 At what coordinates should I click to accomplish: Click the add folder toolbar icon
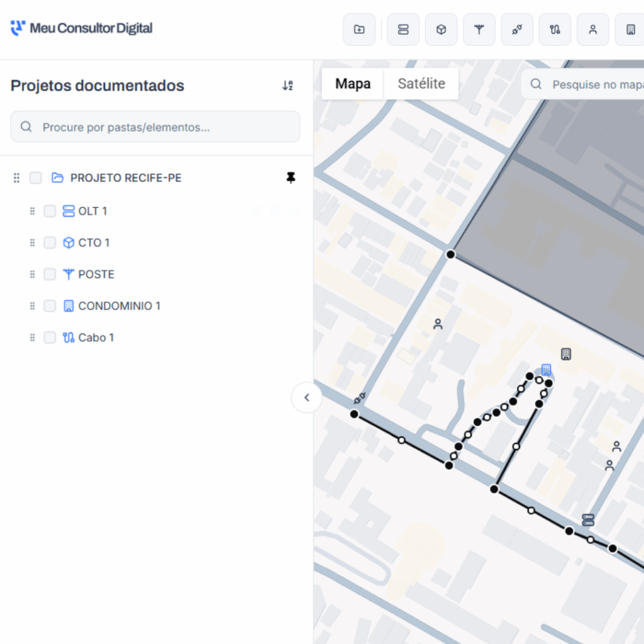359,30
